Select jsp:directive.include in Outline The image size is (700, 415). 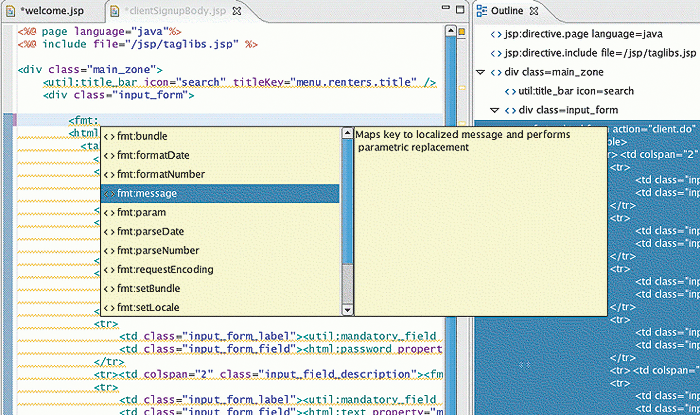click(x=600, y=53)
